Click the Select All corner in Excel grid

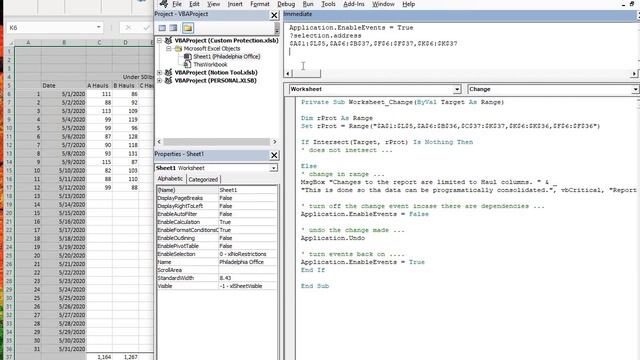tap(10, 42)
